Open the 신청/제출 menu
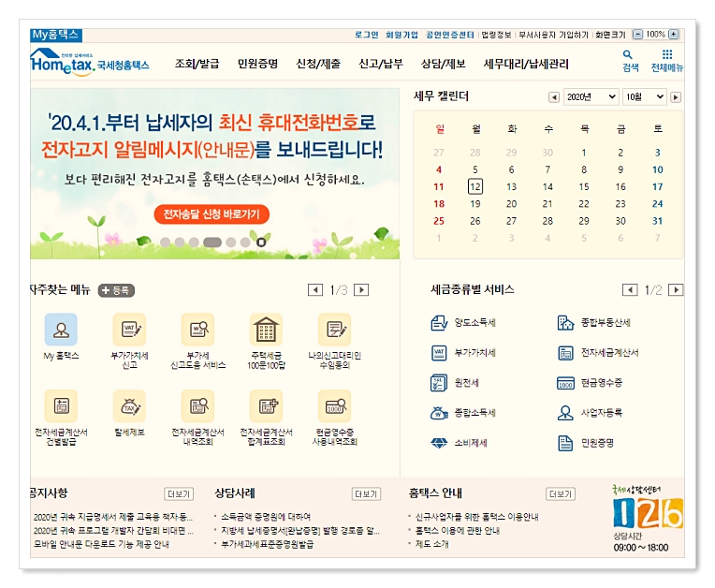Viewport: 715px width, 588px height. tap(318, 64)
